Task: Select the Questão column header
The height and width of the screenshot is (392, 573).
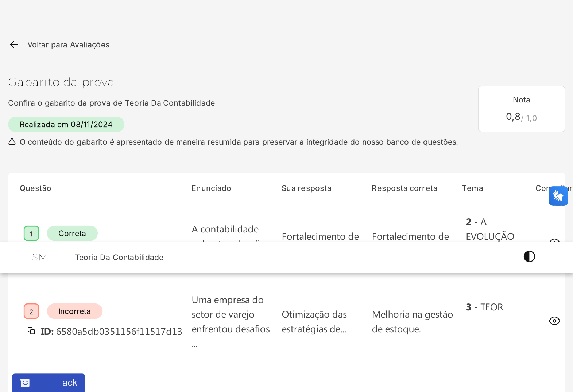Action: click(35, 188)
